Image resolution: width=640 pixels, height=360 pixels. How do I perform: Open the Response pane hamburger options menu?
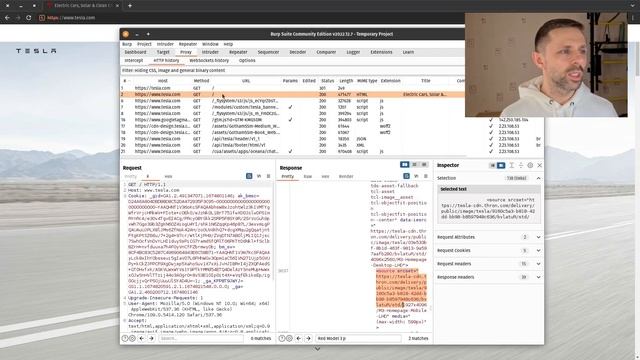[426, 176]
